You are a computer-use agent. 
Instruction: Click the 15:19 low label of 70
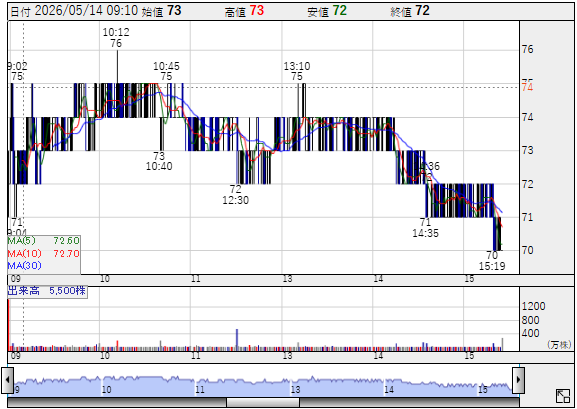pyautogui.click(x=492, y=261)
